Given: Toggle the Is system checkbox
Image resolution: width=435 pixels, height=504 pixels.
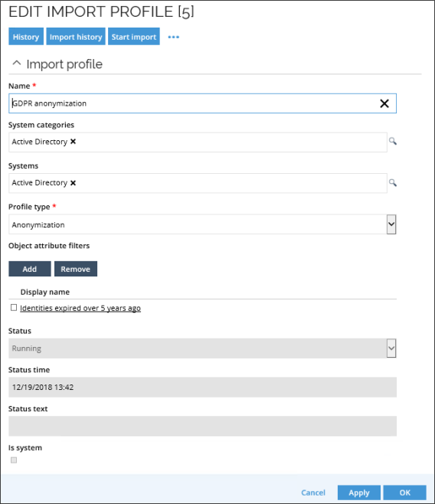Looking at the screenshot, I should 14,460.
